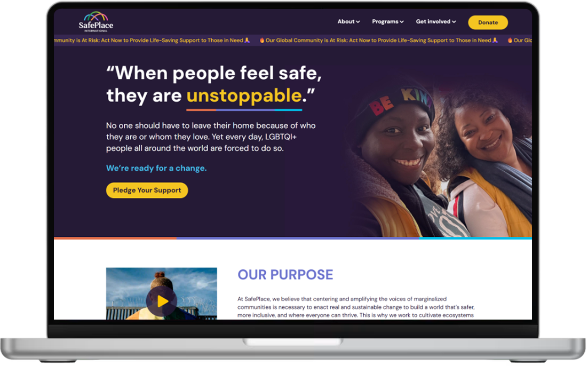Click the SafePlace International logo
588x366 pixels.
[x=96, y=22]
